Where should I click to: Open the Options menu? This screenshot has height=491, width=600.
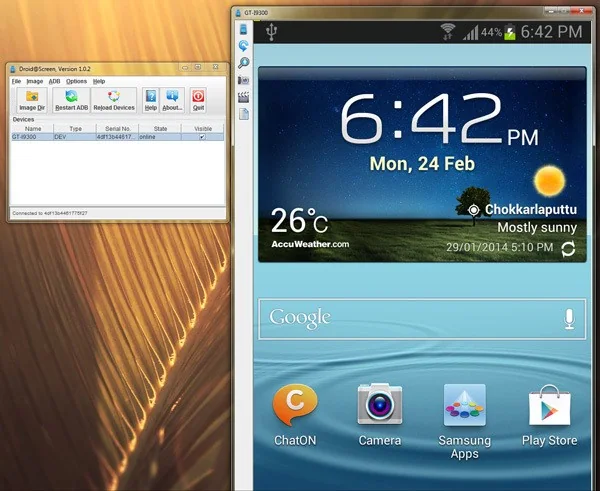click(77, 81)
